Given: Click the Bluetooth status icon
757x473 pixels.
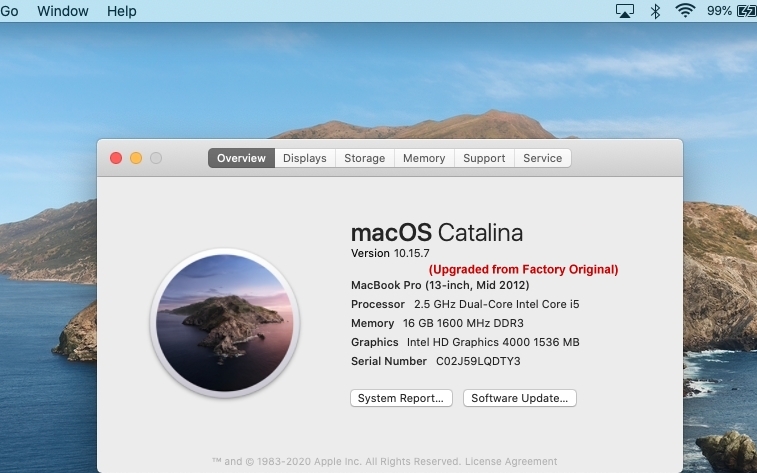Looking at the screenshot, I should point(655,11).
